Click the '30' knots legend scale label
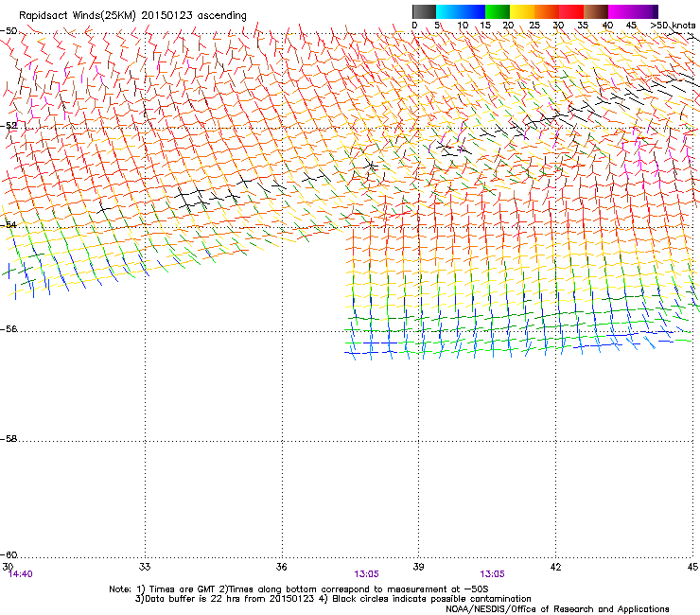Viewport: 700px width, 615px height. pyautogui.click(x=558, y=25)
